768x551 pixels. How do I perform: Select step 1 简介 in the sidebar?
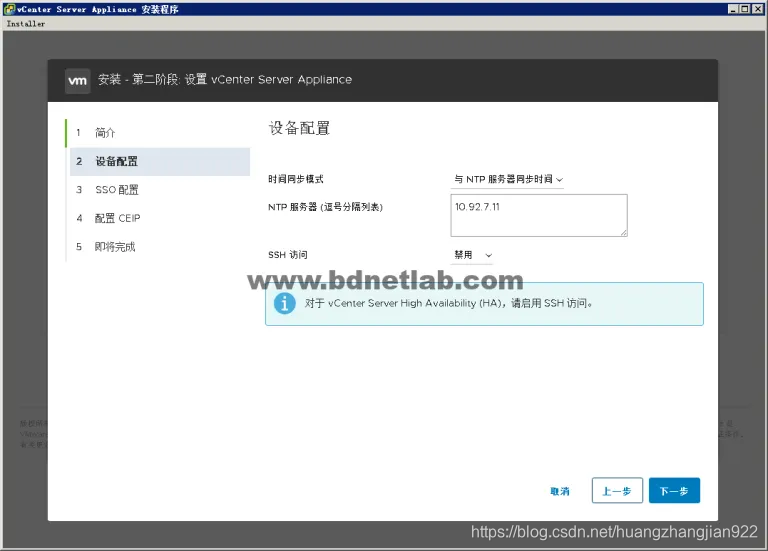pyautogui.click(x=159, y=133)
